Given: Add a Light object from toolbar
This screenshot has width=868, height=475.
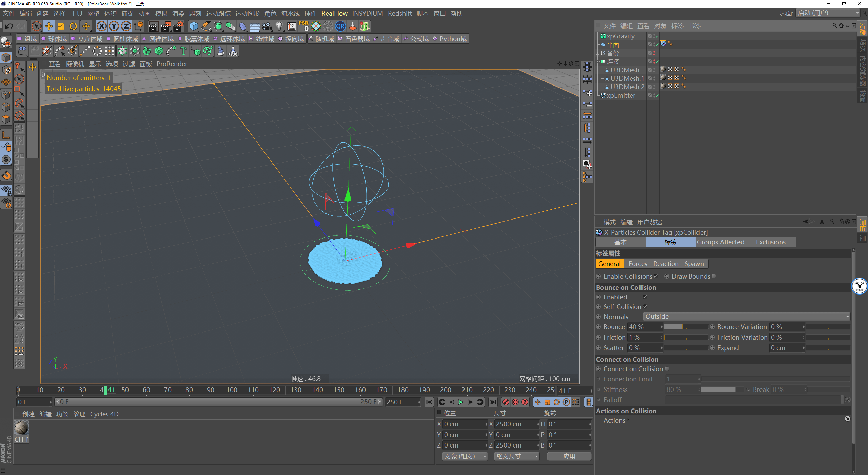Looking at the screenshot, I should (279, 26).
